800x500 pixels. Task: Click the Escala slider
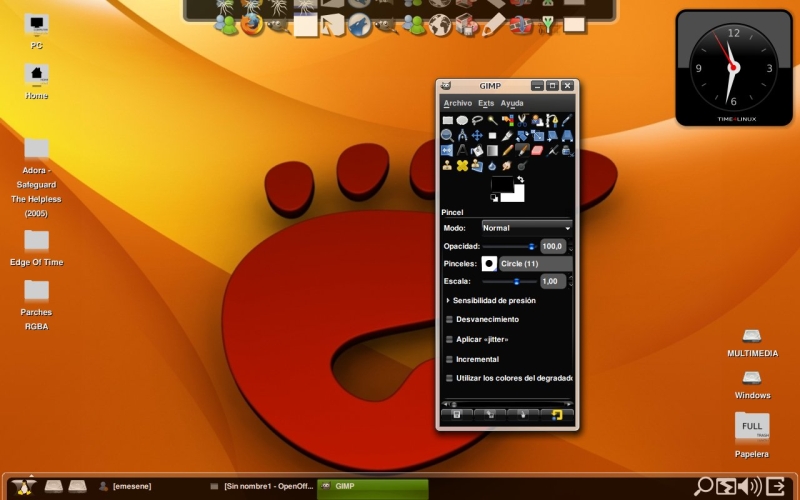pyautogui.click(x=509, y=281)
